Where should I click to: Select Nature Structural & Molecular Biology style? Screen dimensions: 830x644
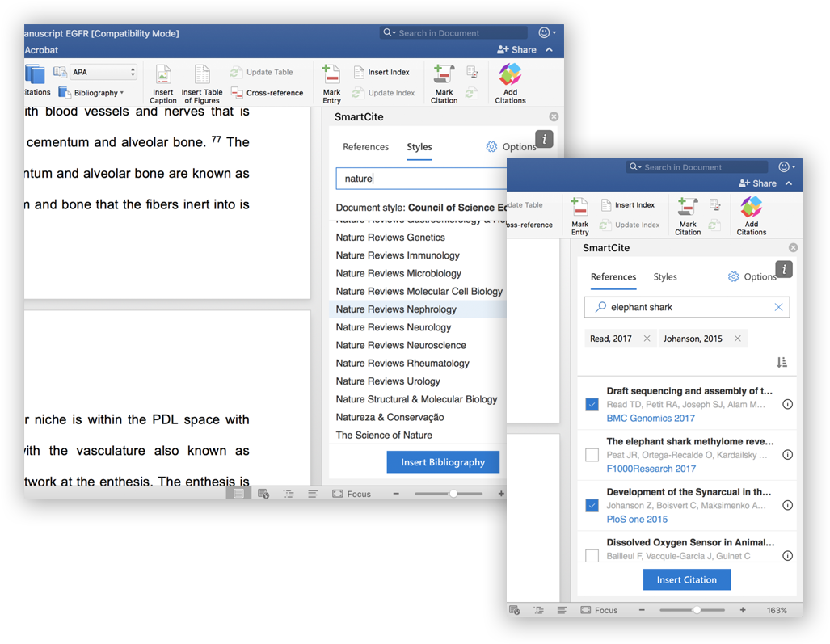click(418, 399)
